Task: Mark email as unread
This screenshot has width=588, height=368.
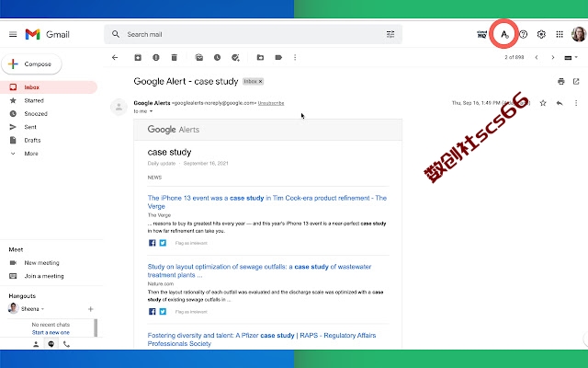Action: pos(199,57)
